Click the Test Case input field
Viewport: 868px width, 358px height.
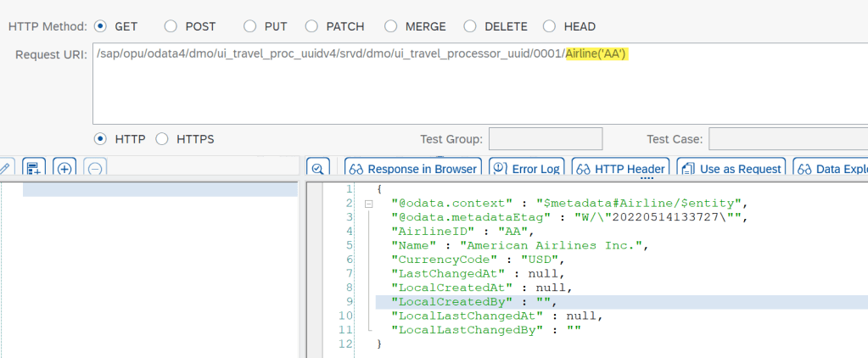(x=787, y=139)
